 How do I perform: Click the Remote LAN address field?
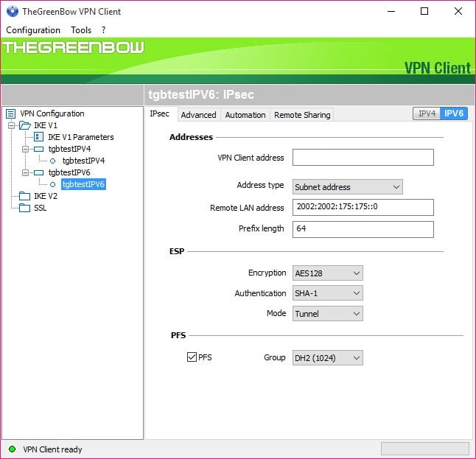click(x=363, y=207)
